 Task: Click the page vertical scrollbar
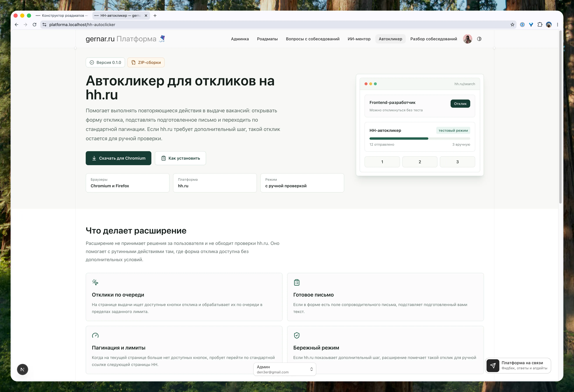point(560,117)
